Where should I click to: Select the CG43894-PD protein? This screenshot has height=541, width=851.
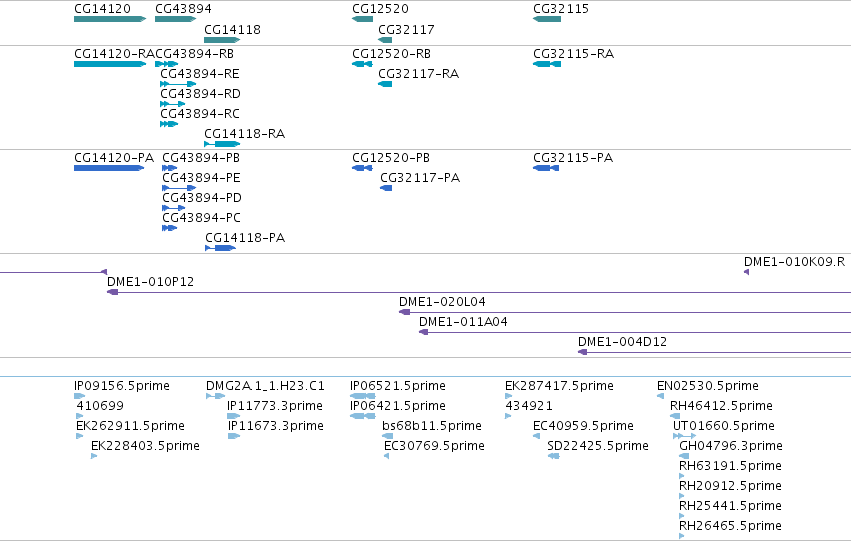tap(174, 208)
